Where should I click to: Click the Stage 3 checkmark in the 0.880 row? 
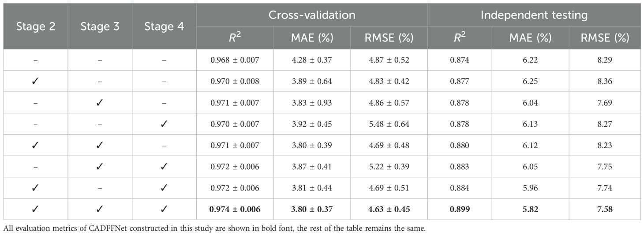(x=100, y=145)
